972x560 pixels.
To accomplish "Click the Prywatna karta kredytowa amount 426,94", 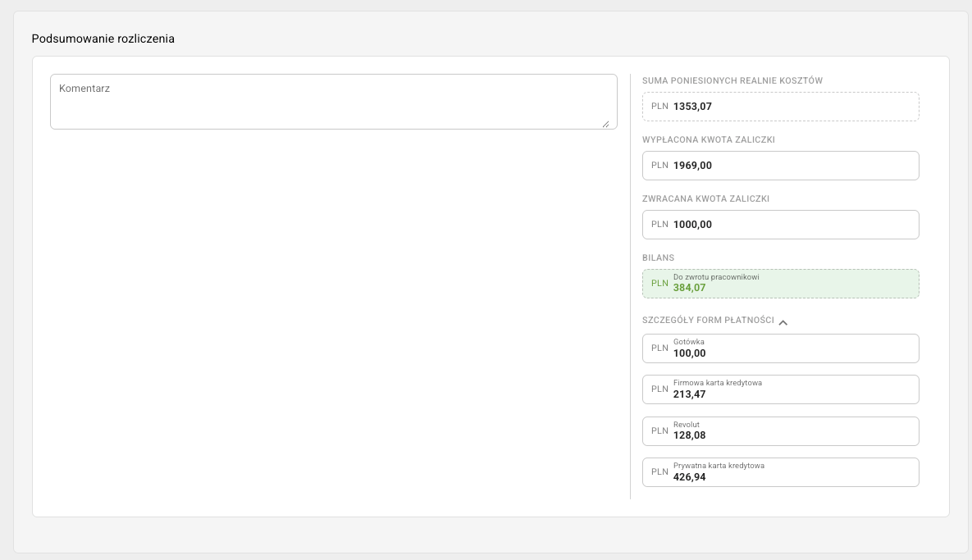I will 690,476.
